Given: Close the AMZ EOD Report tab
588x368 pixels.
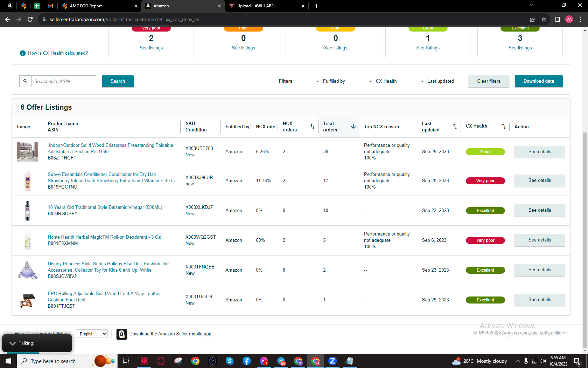Looking at the screenshot, I should point(136,6).
